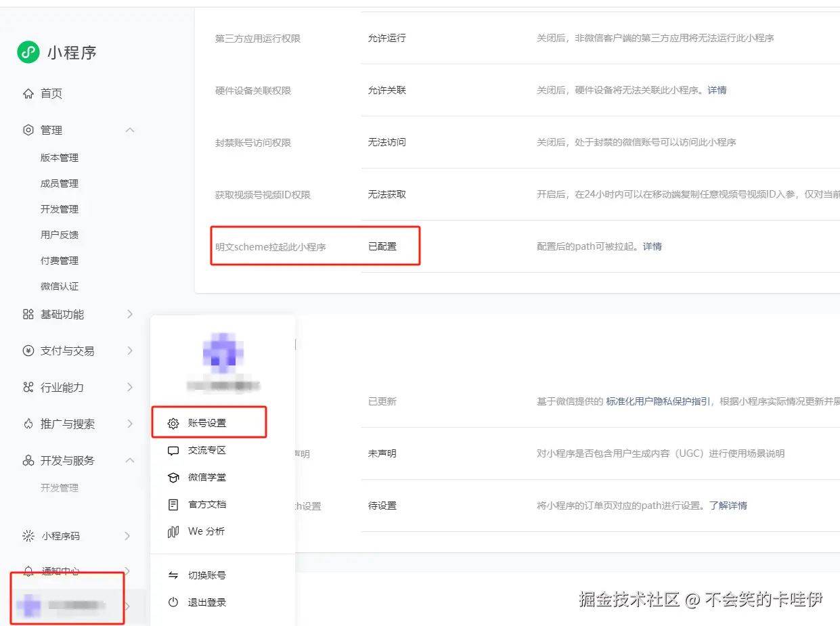Click the hexagon icon beside 管理
This screenshot has width=840, height=626.
(x=28, y=130)
